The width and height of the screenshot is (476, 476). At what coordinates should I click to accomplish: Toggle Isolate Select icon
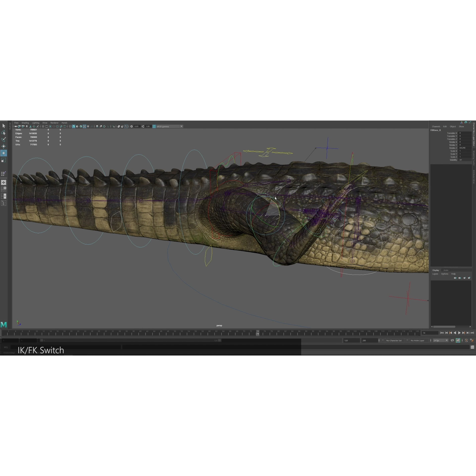(x=113, y=126)
